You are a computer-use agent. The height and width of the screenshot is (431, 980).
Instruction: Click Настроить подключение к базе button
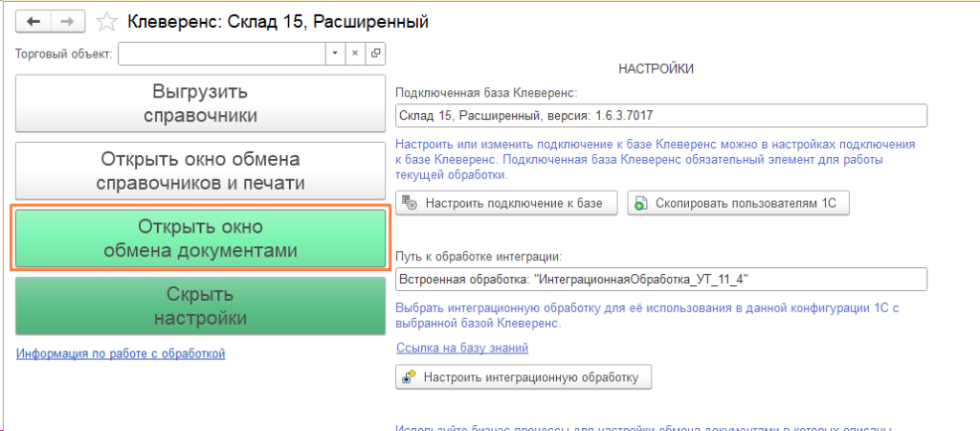506,203
